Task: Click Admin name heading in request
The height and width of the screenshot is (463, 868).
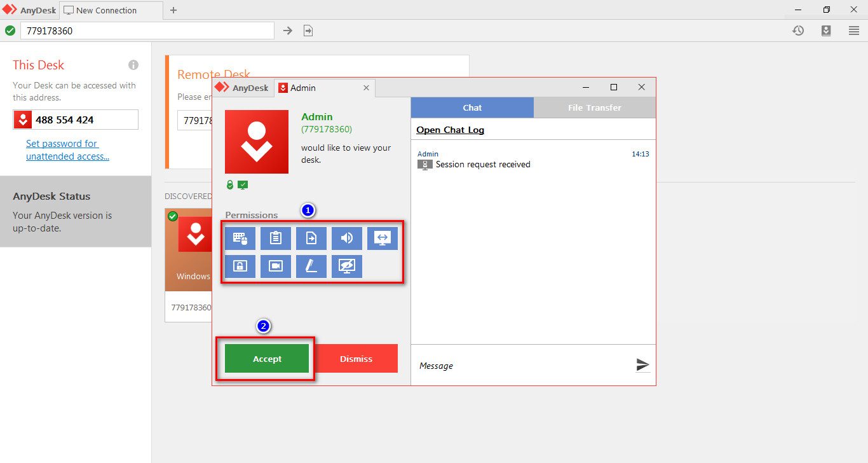Action: [317, 116]
